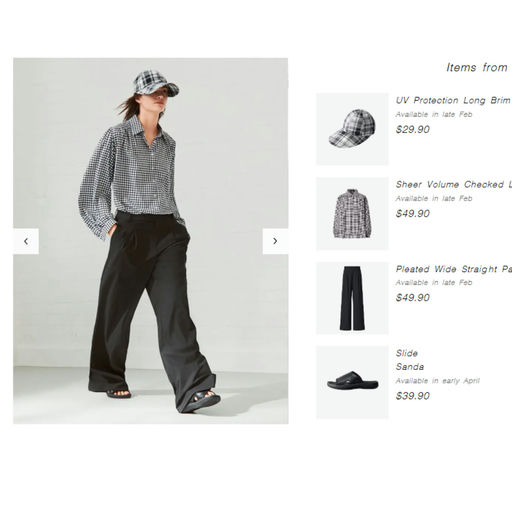Viewport: 512px width, 512px height.
Task: Click 'Available in late Feb' under the pleated pants
Action: 434,283
